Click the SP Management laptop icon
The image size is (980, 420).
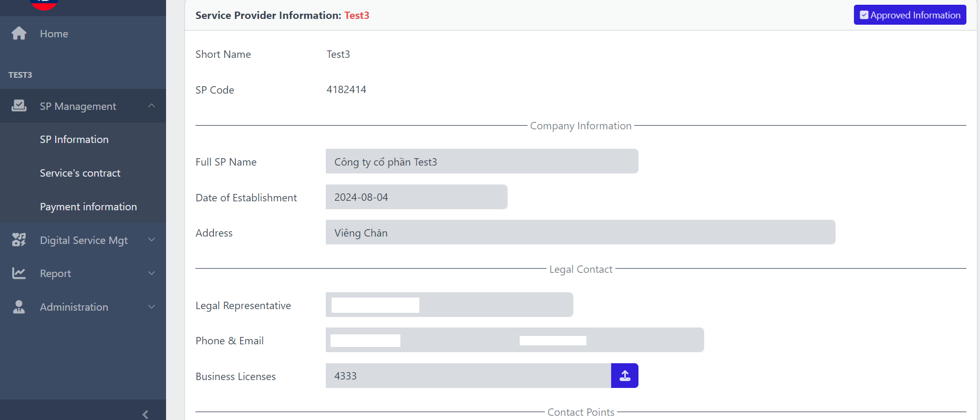(x=19, y=106)
